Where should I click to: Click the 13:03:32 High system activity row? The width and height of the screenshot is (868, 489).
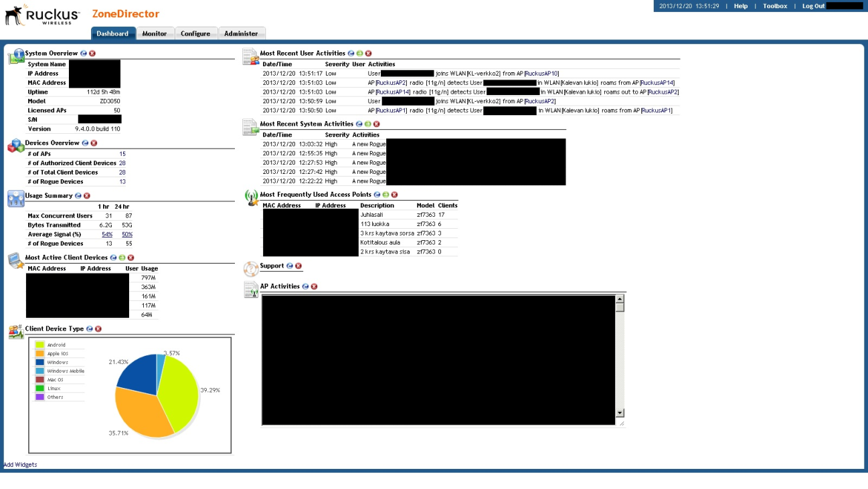(x=414, y=144)
